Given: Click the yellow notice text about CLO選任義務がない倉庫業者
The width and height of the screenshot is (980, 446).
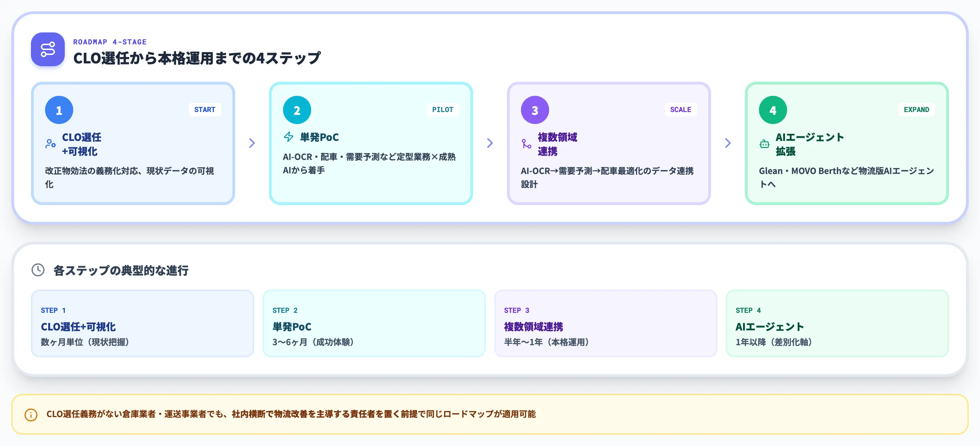Looking at the screenshot, I should (x=291, y=414).
